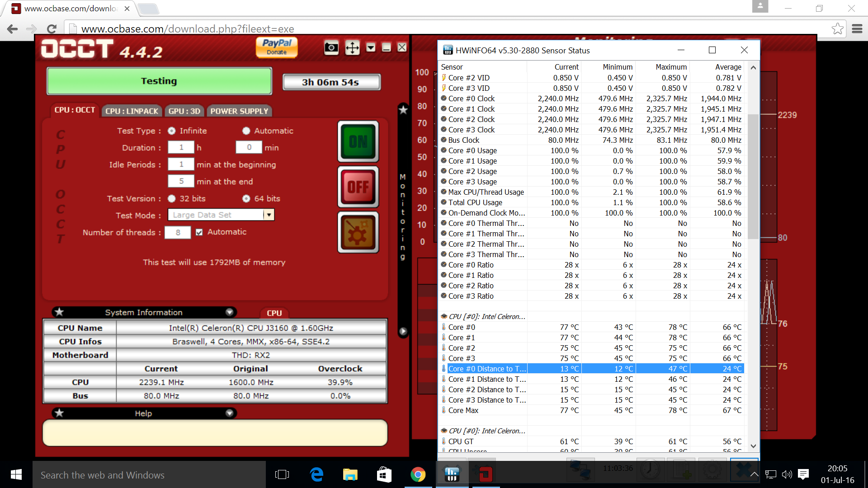The width and height of the screenshot is (868, 488).
Task: Choose the 32 bits test version
Action: [x=172, y=198]
